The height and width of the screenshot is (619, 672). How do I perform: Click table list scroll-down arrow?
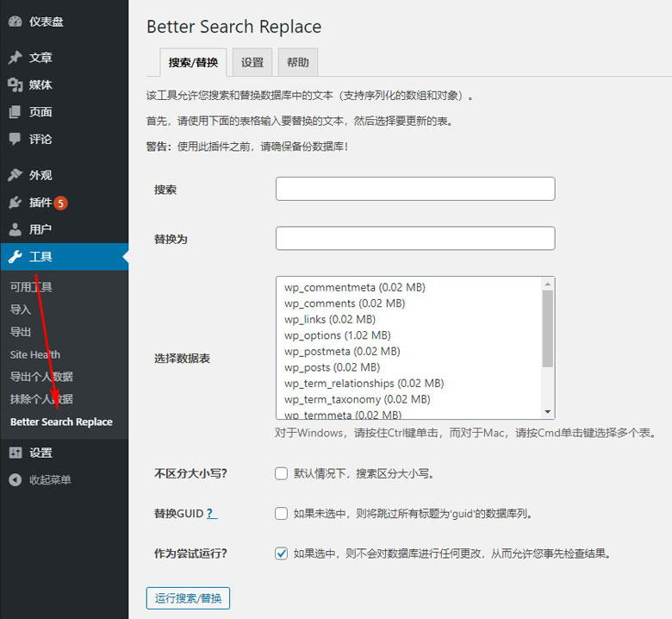(x=548, y=412)
